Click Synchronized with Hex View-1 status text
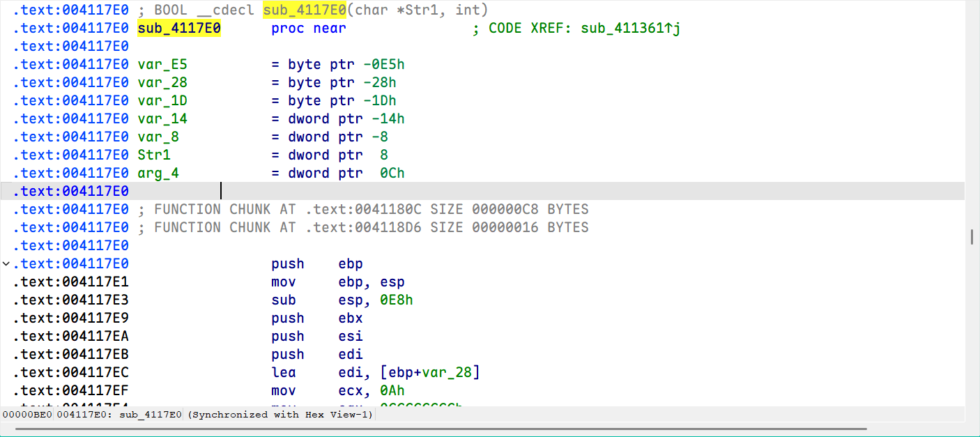 (282, 415)
